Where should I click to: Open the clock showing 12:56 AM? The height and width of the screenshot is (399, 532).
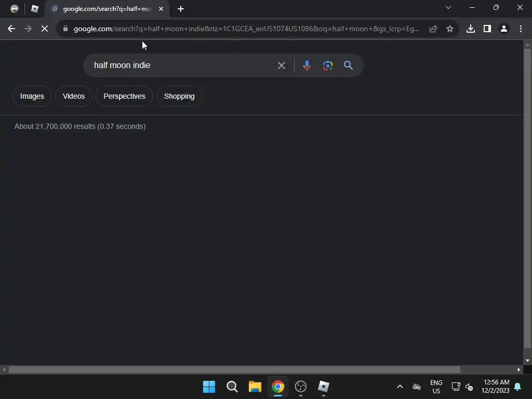coord(496,387)
